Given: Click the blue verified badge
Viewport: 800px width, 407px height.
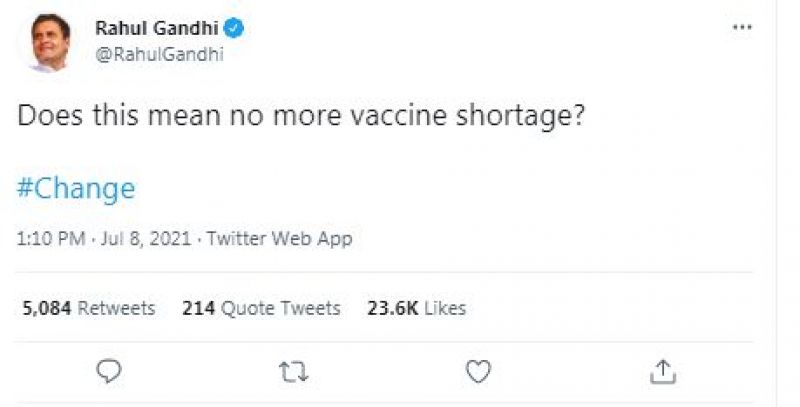Looking at the screenshot, I should click(237, 27).
